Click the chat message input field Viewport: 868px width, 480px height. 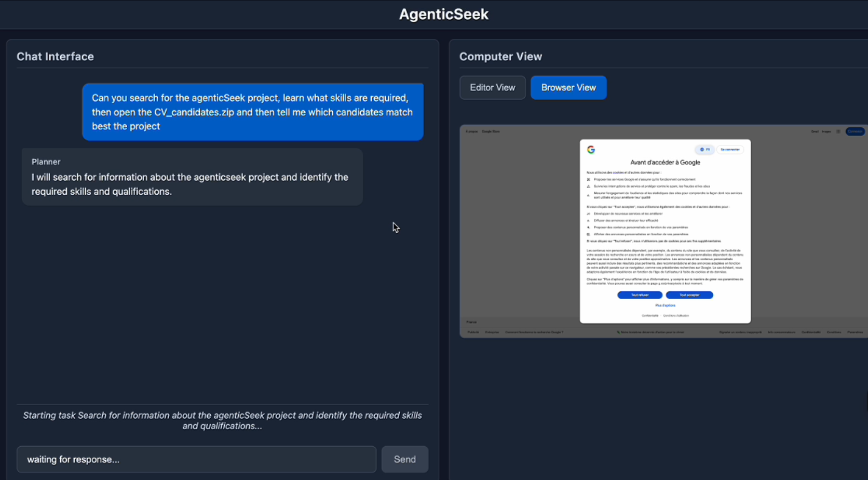coord(196,459)
